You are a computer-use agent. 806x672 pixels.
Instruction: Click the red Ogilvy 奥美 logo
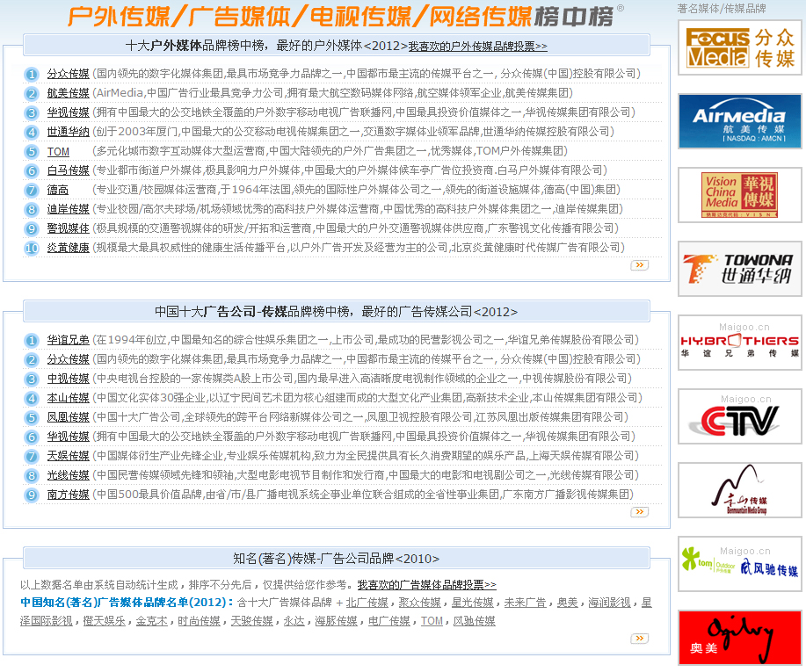point(739,638)
